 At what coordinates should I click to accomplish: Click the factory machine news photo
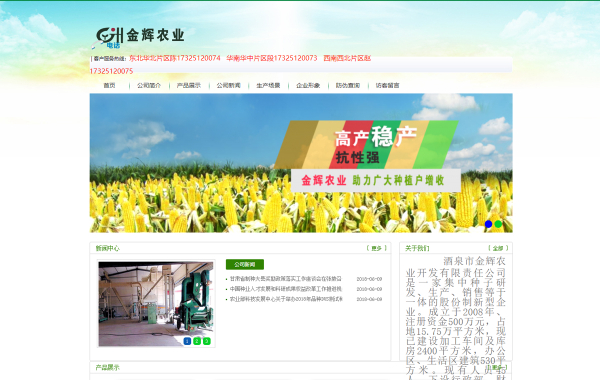pyautogui.click(x=156, y=304)
